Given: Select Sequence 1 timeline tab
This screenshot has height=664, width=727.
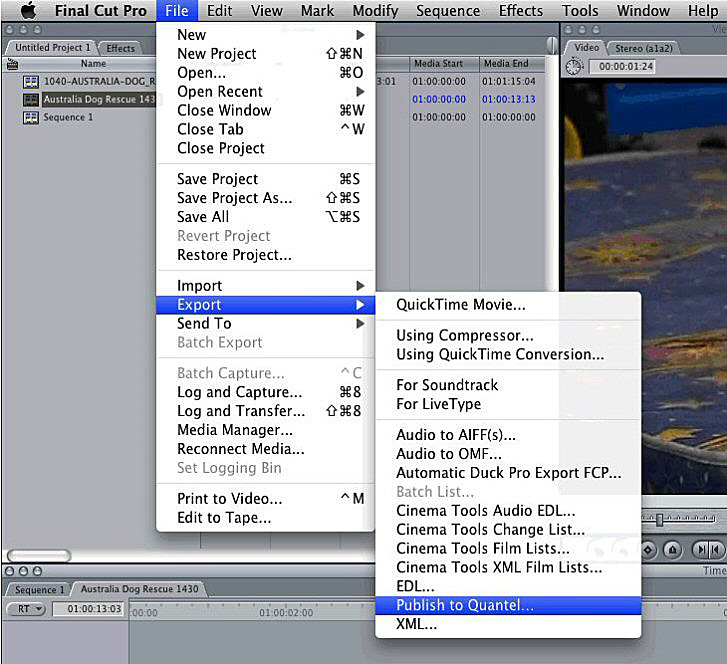Looking at the screenshot, I should tap(39, 590).
